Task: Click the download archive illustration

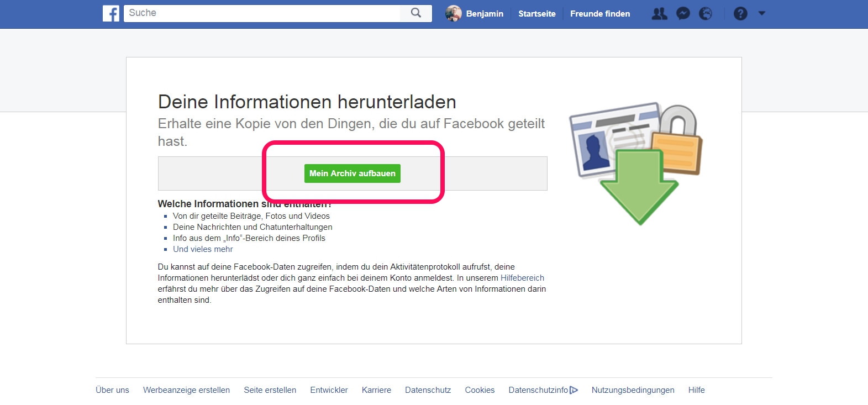Action: tap(635, 164)
